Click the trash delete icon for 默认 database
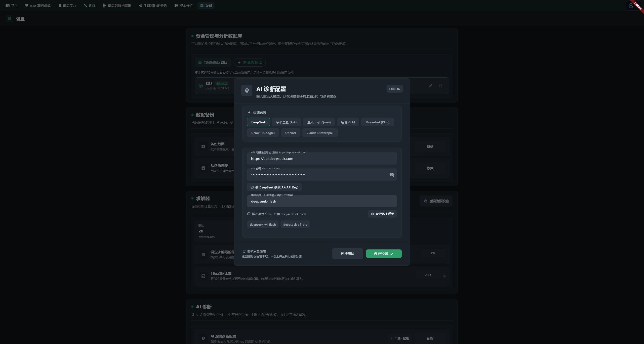Image resolution: width=644 pixels, height=344 pixels. point(440,86)
